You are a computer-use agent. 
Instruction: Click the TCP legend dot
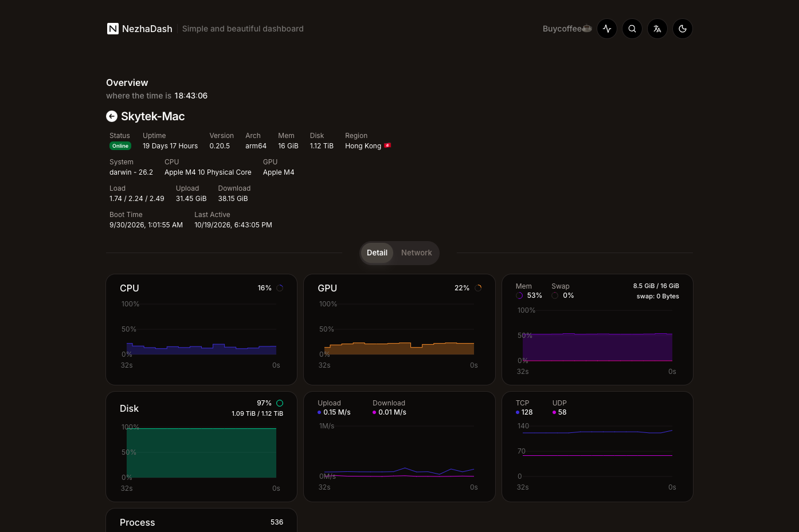[518, 412]
